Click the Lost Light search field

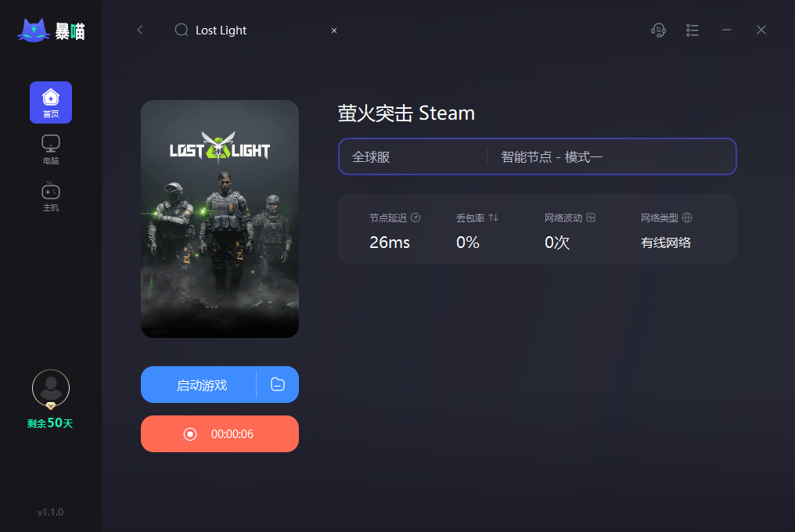pyautogui.click(x=235, y=30)
